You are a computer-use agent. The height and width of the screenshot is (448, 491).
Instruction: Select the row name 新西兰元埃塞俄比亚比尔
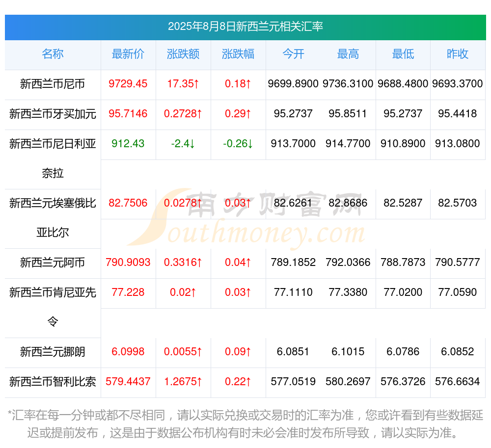(53, 218)
